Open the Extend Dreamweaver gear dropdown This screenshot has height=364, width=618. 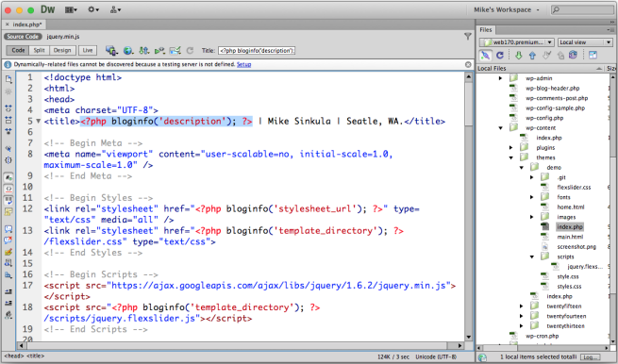pos(93,9)
